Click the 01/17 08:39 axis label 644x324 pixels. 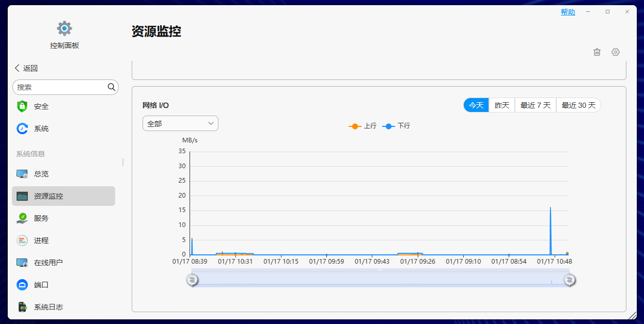click(190, 262)
